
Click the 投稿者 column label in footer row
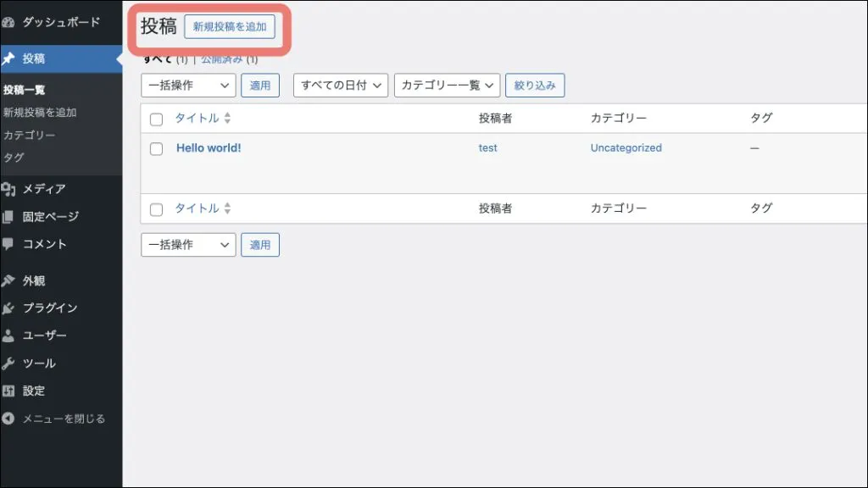point(495,208)
